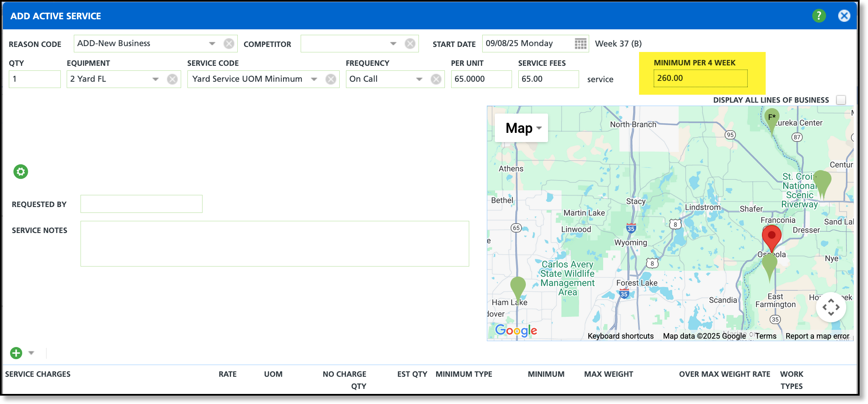Click the Scandia label on the map
The height and width of the screenshot is (404, 868).
click(x=723, y=300)
